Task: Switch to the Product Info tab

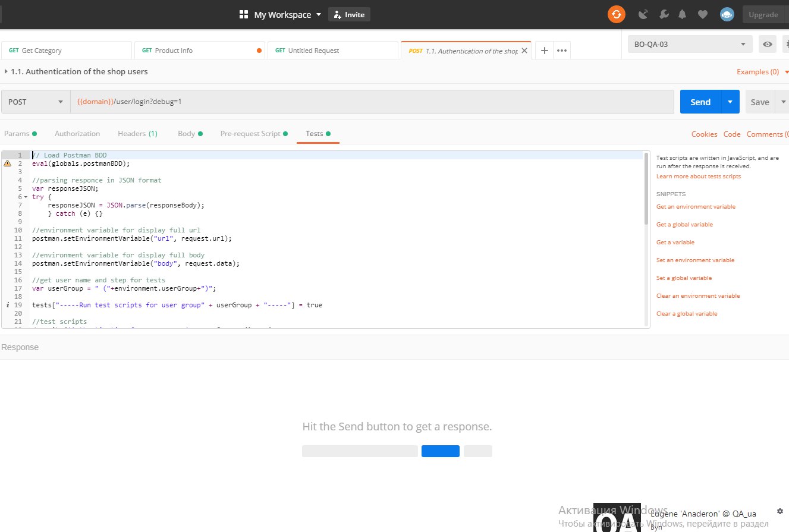Action: pyautogui.click(x=200, y=51)
